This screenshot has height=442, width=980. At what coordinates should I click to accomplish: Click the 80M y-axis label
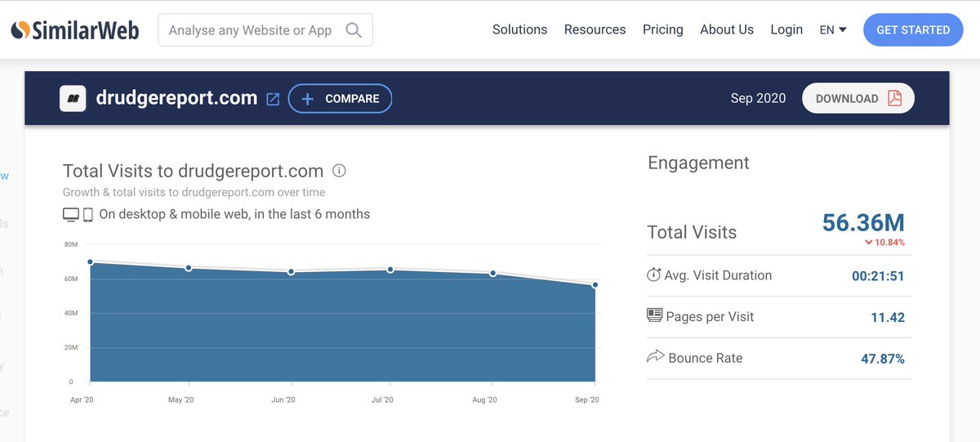[x=69, y=244]
